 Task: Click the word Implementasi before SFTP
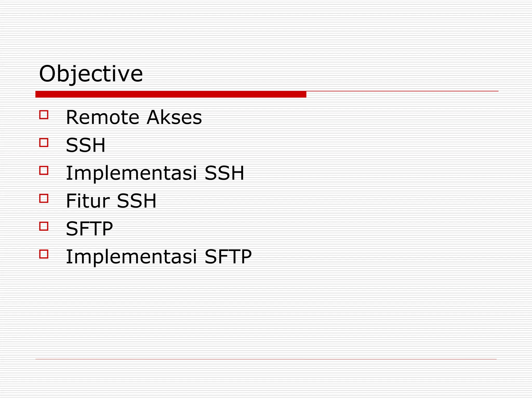(131, 257)
